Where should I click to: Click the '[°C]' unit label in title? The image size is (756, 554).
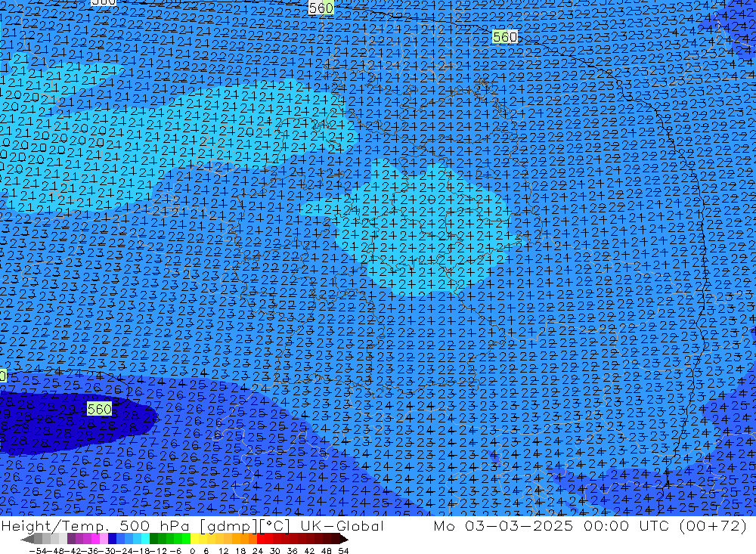[275, 527]
